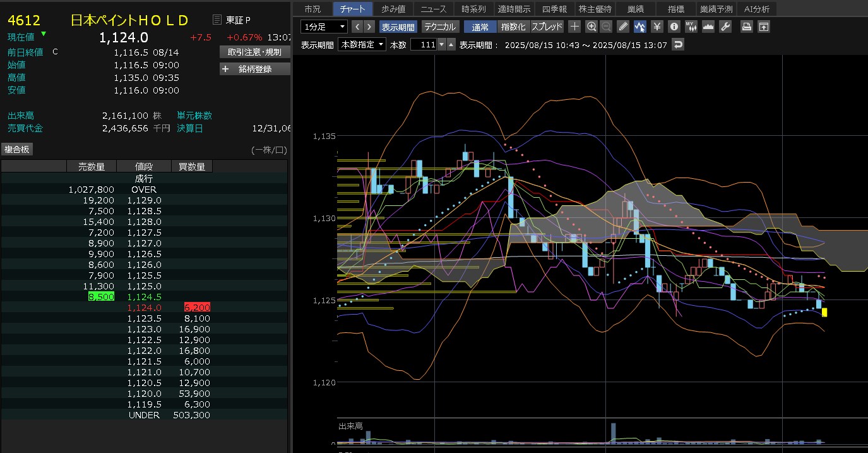Click the yen symbol icon
Screen dimensions: 868x453
click(x=657, y=27)
